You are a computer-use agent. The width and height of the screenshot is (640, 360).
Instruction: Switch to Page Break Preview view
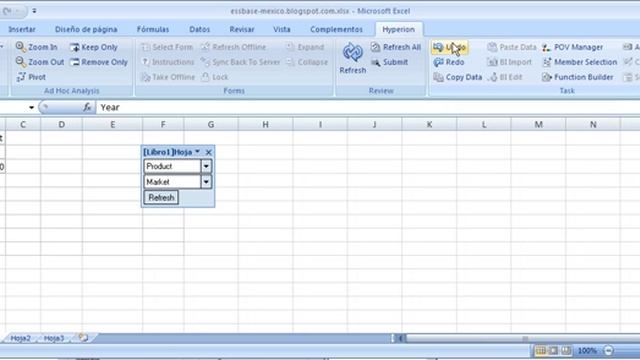click(x=566, y=351)
